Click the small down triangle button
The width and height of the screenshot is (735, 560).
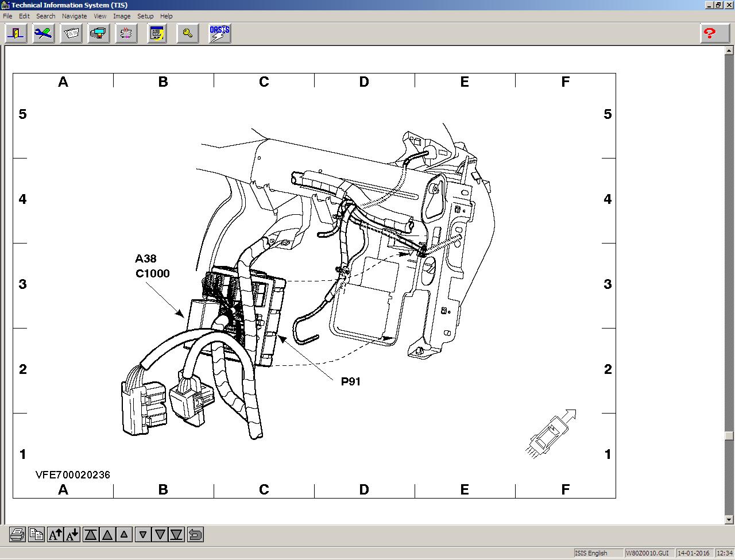pyautogui.click(x=143, y=535)
